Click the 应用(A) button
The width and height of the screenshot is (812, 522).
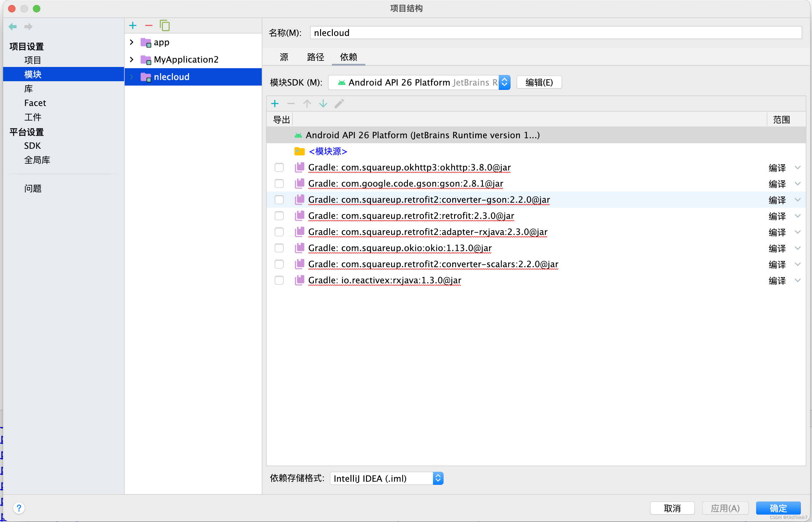click(x=725, y=508)
